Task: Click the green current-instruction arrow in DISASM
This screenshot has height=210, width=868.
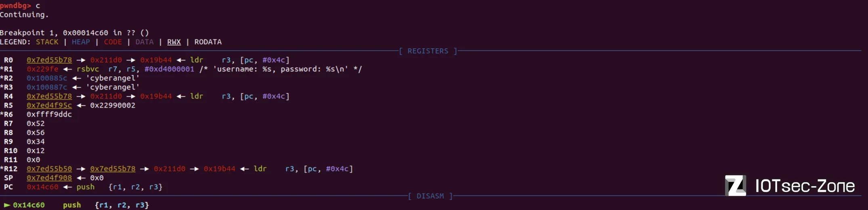Action: [x=6, y=205]
